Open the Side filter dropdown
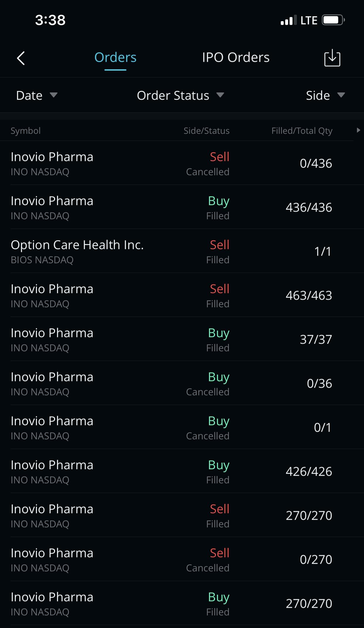This screenshot has width=364, height=628. [x=325, y=95]
